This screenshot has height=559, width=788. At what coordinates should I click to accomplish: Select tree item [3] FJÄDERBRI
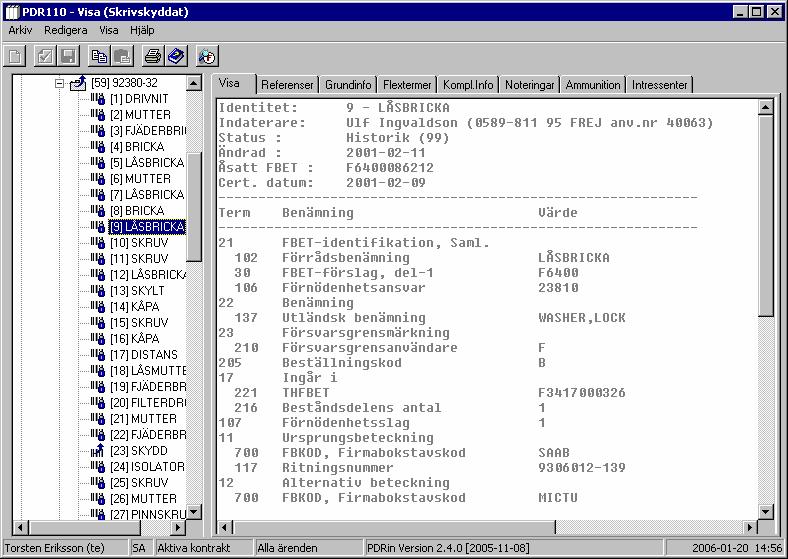[148, 131]
